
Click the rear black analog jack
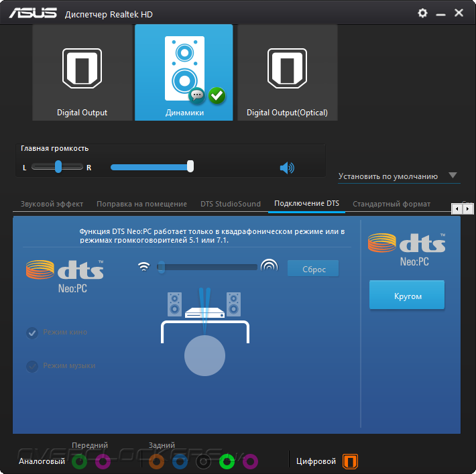[203, 461]
